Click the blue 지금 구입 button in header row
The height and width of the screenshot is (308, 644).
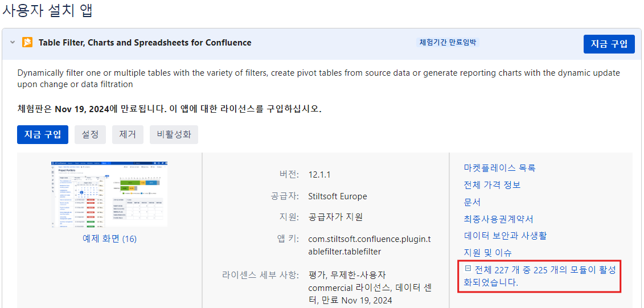tap(609, 44)
